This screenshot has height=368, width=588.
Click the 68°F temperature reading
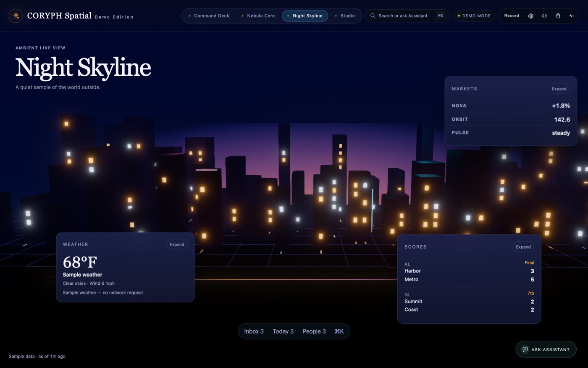pos(80,262)
